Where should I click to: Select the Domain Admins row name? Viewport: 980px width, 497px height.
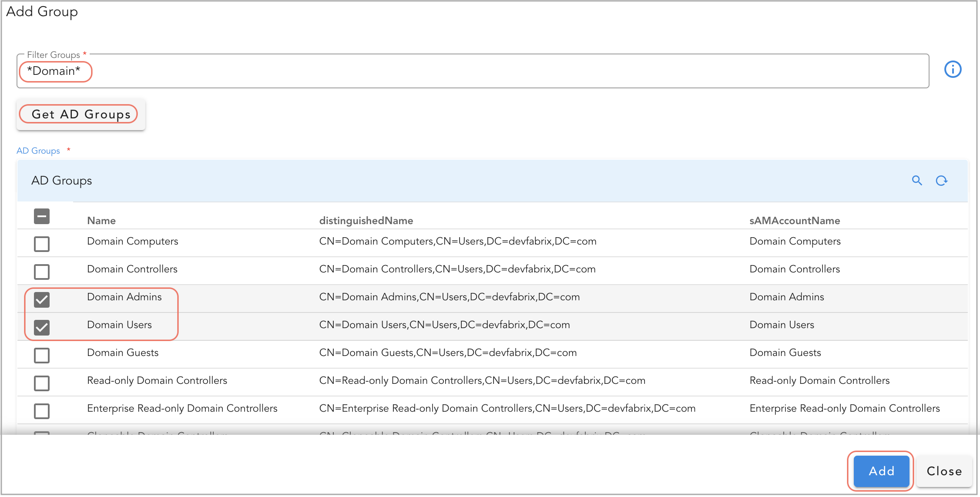coord(124,297)
